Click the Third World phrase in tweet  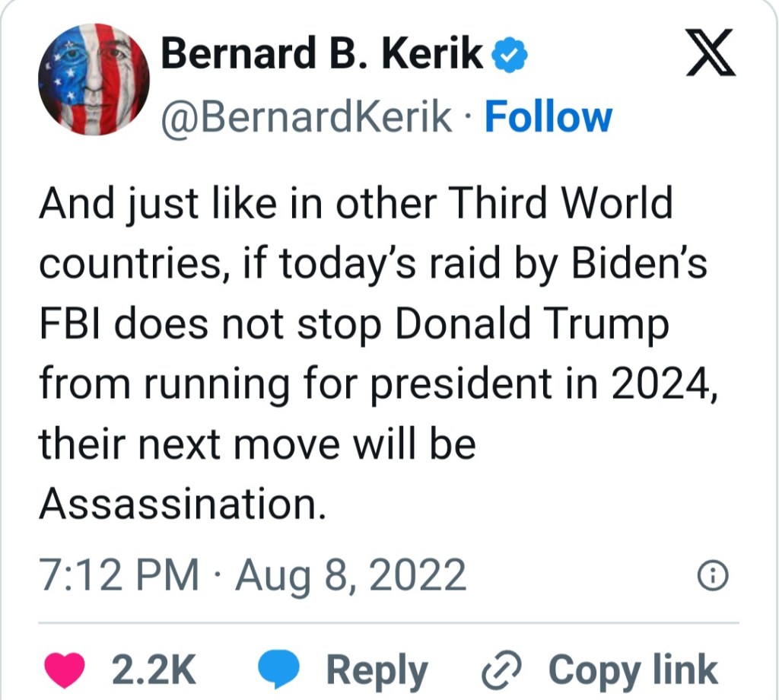(x=560, y=203)
